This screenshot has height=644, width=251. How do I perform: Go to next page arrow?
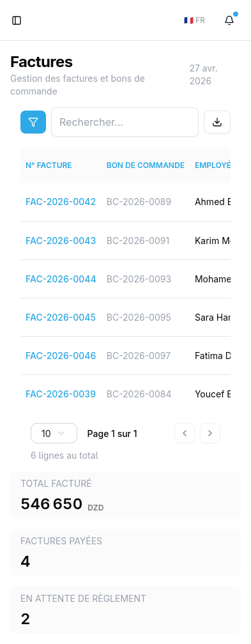pyautogui.click(x=210, y=433)
